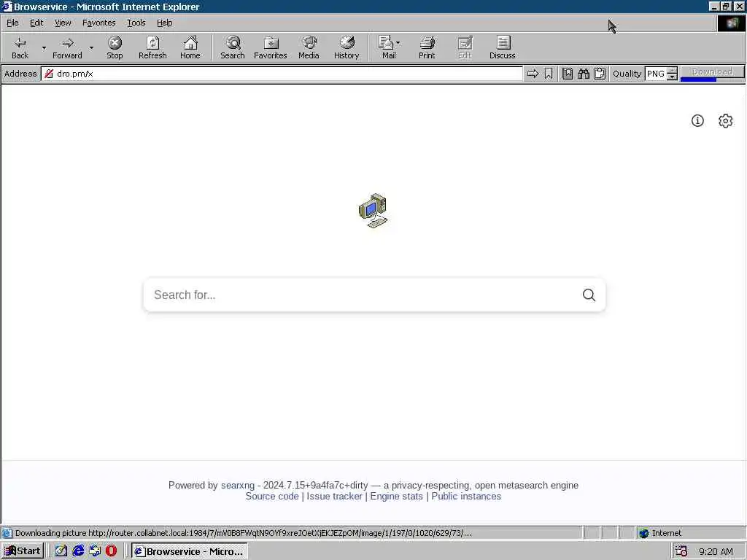Click the Discuss toolbar button

click(x=502, y=47)
